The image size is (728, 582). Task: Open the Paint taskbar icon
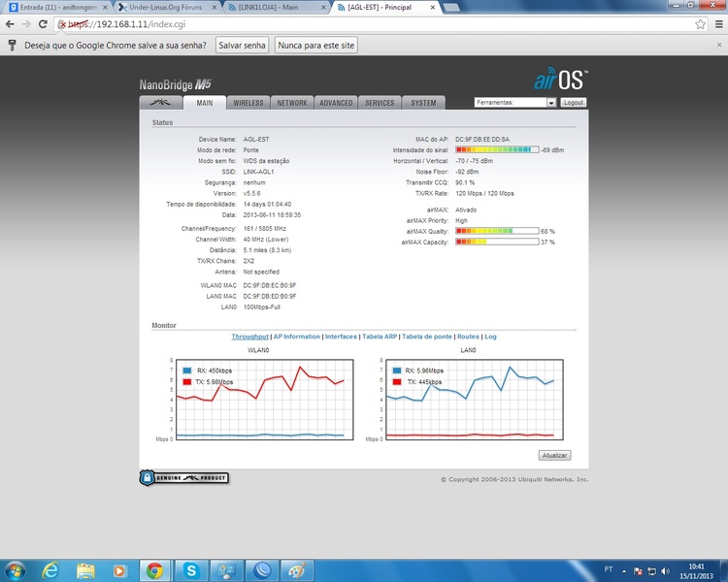(297, 571)
